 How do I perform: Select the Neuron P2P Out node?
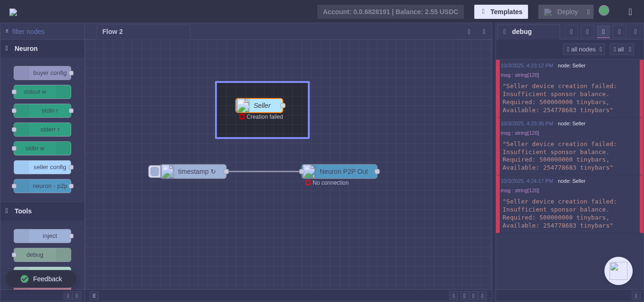click(343, 171)
